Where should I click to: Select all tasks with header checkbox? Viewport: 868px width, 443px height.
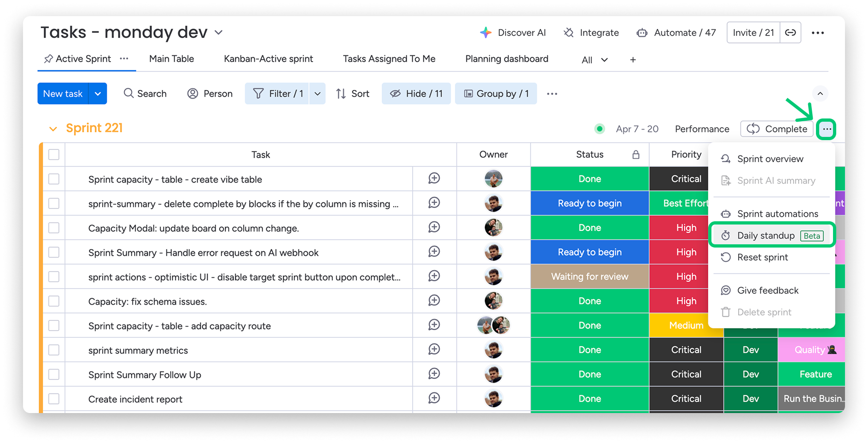pos(54,154)
